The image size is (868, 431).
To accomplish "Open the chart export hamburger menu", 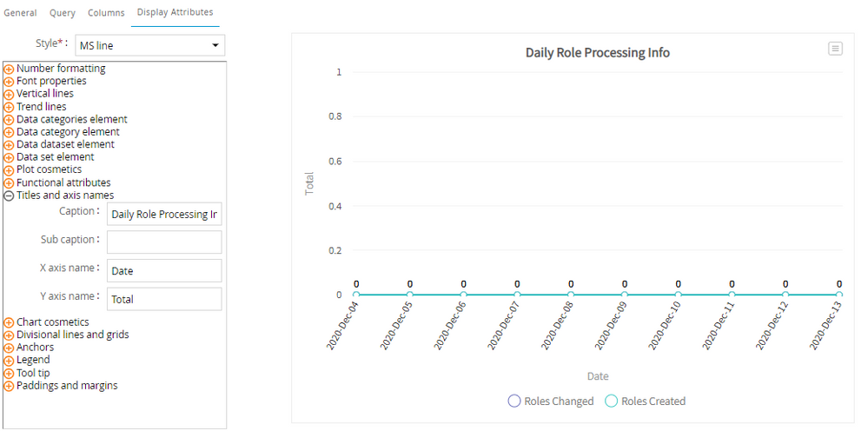I will (x=835, y=49).
